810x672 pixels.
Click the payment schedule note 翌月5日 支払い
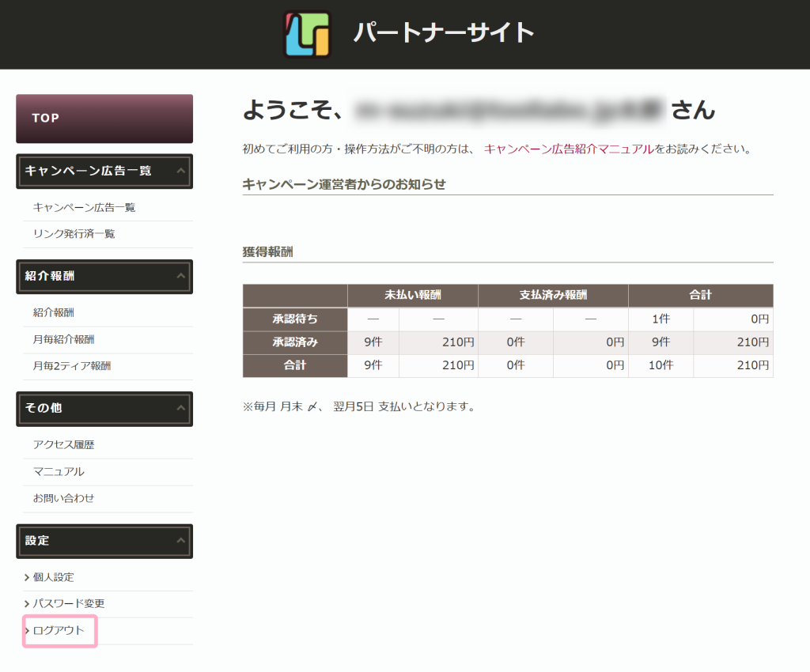(x=360, y=406)
